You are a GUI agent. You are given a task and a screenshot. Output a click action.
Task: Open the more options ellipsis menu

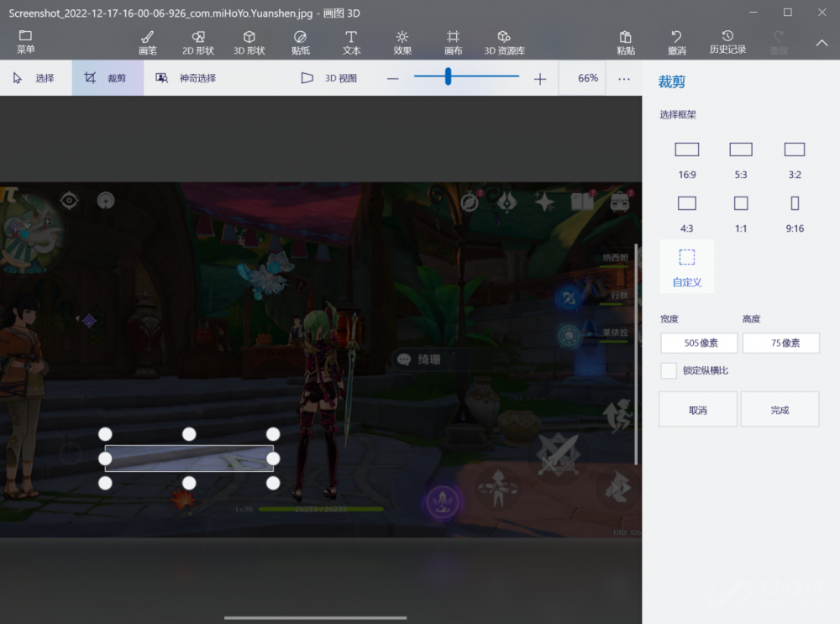623,78
